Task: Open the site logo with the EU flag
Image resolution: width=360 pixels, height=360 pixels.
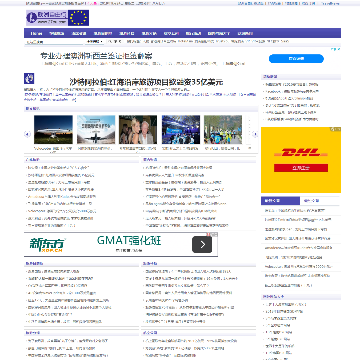Action: pyautogui.click(x=57, y=18)
